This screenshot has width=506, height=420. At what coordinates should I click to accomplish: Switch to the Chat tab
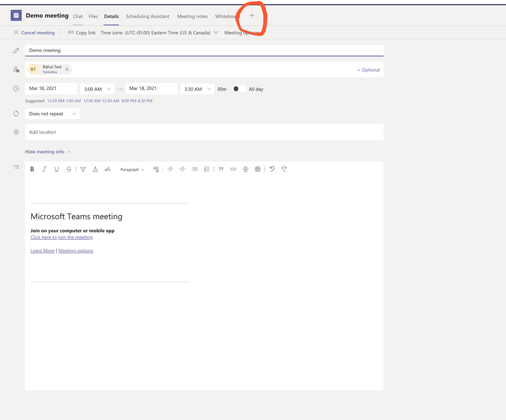pyautogui.click(x=78, y=16)
